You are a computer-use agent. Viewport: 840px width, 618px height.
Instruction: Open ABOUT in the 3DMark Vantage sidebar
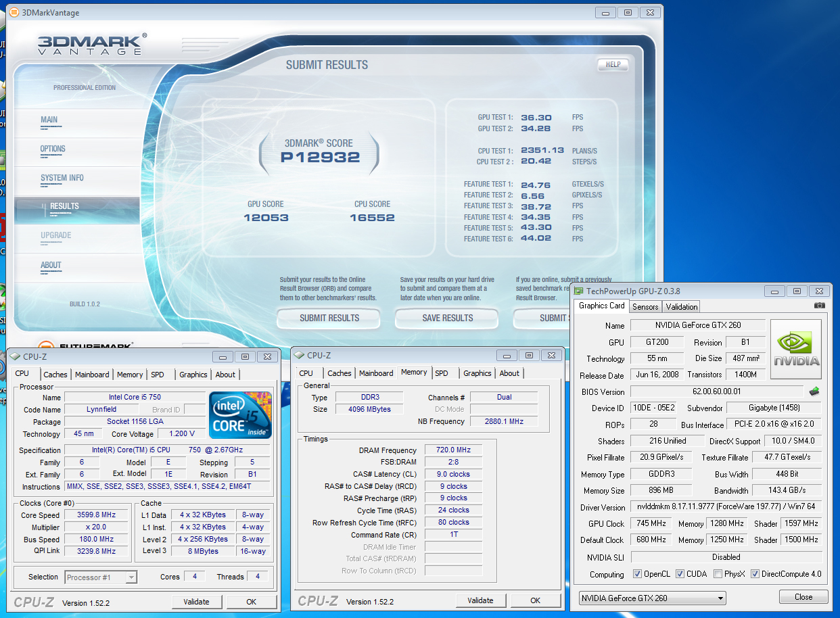click(51, 265)
